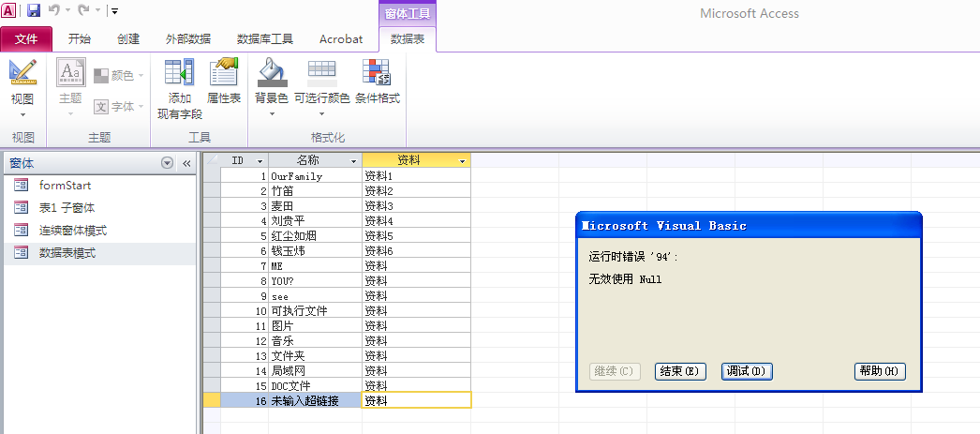Expand the navigation pane category dropdown circle
Screen dimensions: 980x434
point(168,163)
